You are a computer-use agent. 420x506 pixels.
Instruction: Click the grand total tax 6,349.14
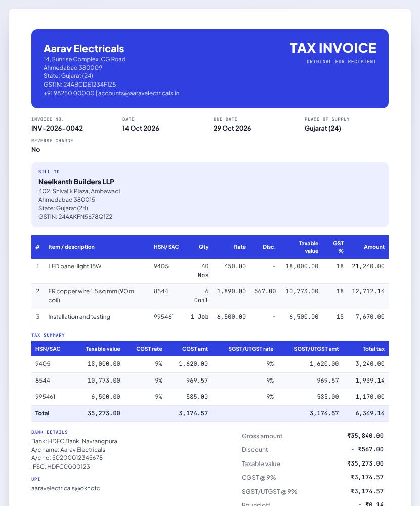pyautogui.click(x=370, y=414)
